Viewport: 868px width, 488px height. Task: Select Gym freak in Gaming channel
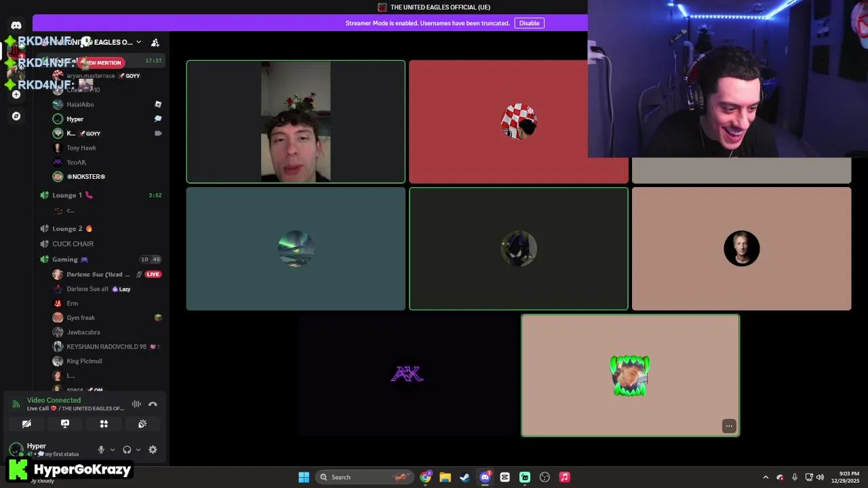tap(80, 317)
